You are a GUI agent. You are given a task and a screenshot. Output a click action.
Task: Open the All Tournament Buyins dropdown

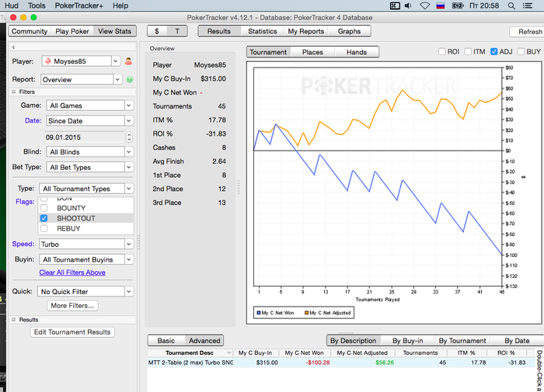pyautogui.click(x=86, y=259)
